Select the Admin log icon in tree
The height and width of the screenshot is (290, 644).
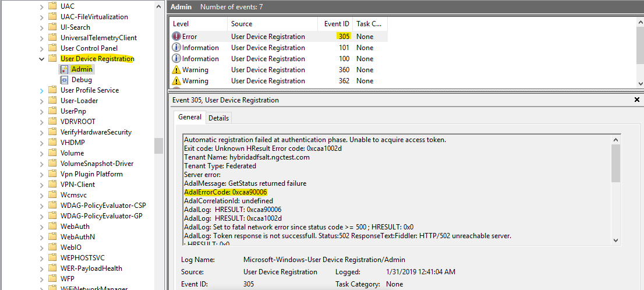click(64, 69)
